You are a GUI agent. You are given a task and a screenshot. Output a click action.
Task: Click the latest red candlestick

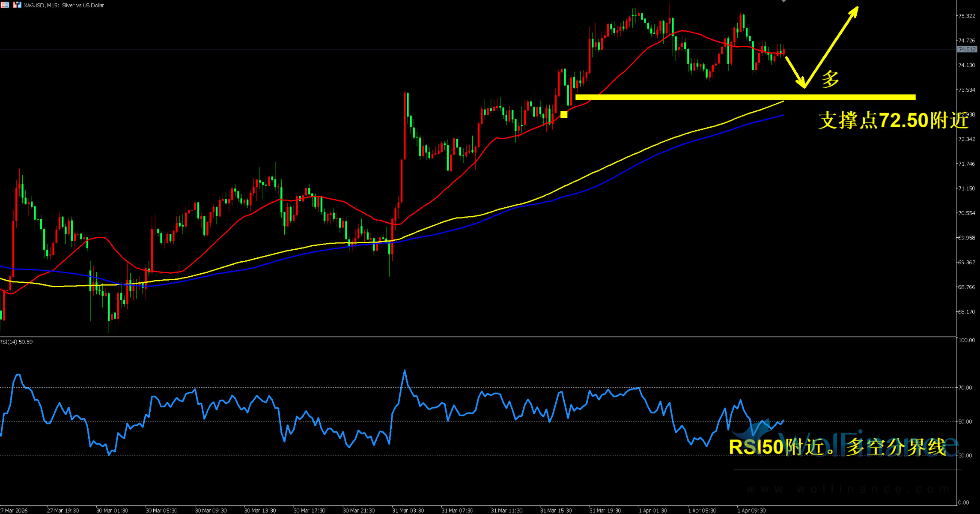(783, 52)
